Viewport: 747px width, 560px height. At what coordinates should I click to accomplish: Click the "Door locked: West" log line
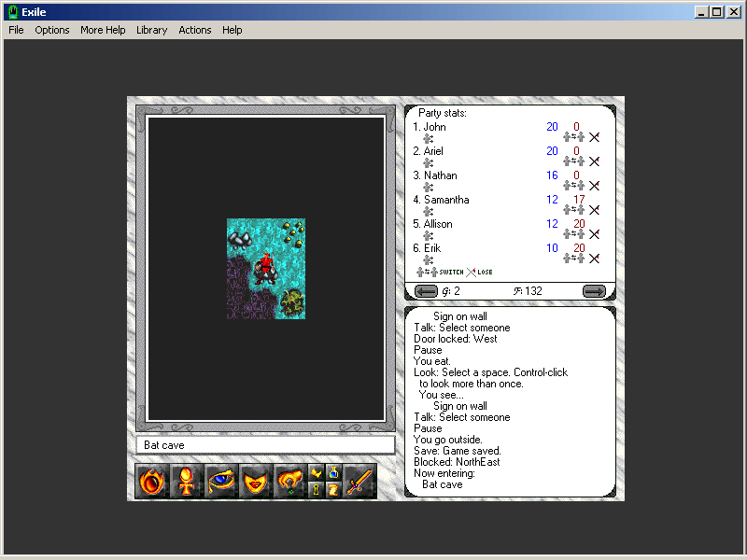456,339
